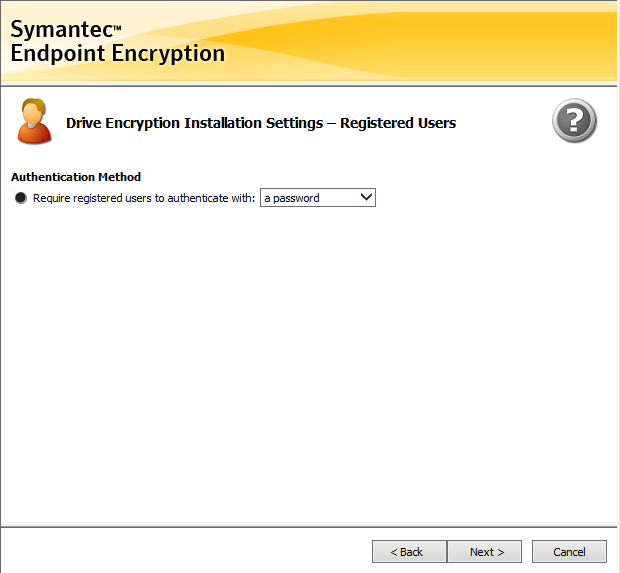Open the authentication method combo box
The image size is (620, 573).
pos(316,198)
